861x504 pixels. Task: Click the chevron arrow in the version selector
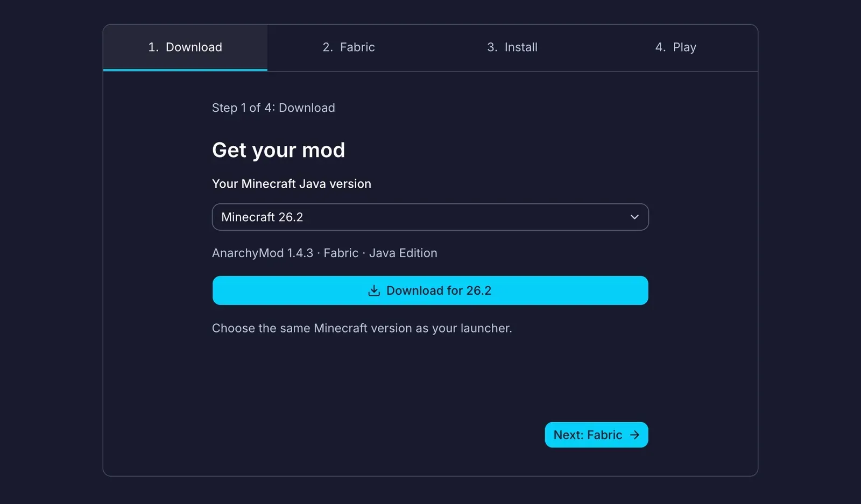pos(634,217)
